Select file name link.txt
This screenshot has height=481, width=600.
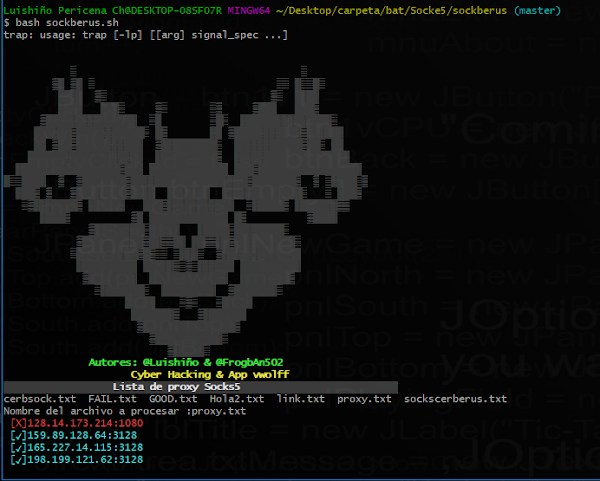click(301, 399)
